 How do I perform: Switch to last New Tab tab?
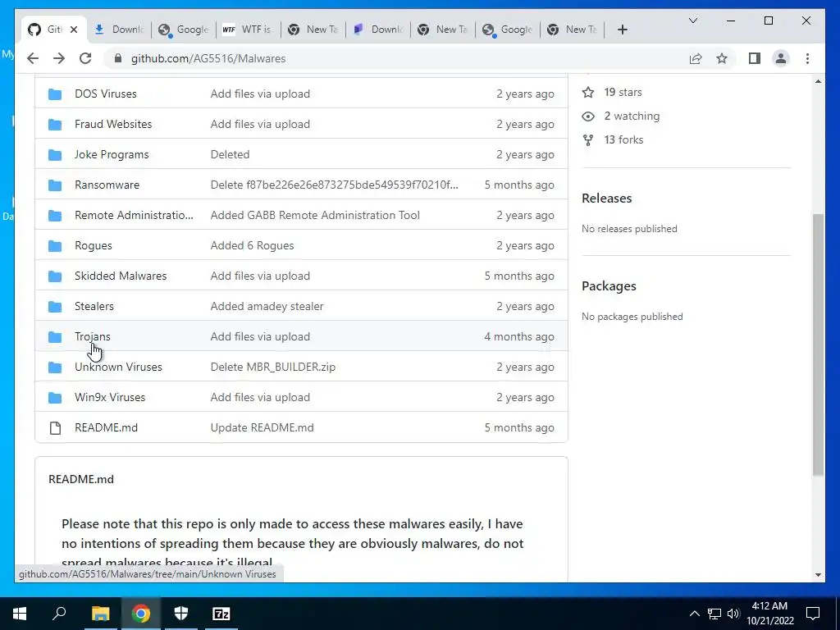click(x=572, y=30)
